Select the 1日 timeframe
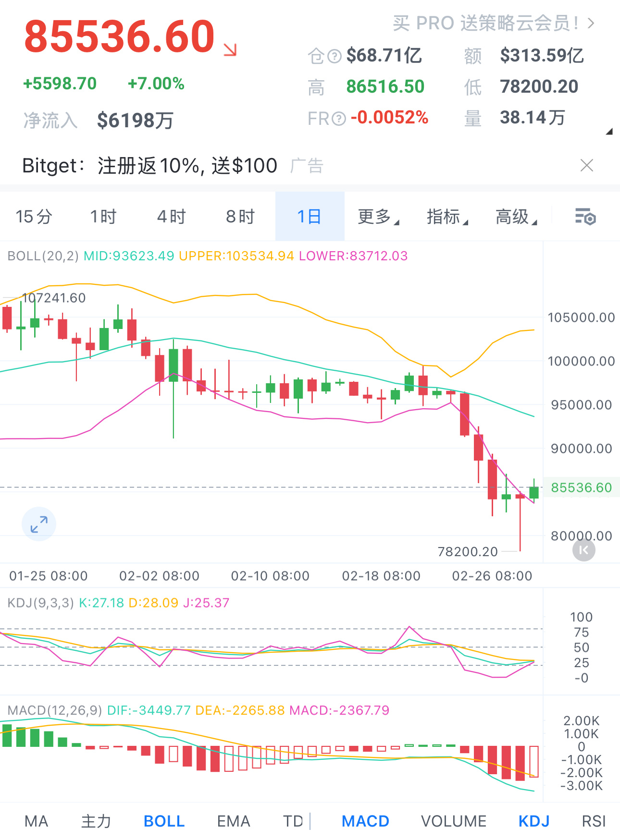The image size is (620, 840). click(310, 217)
